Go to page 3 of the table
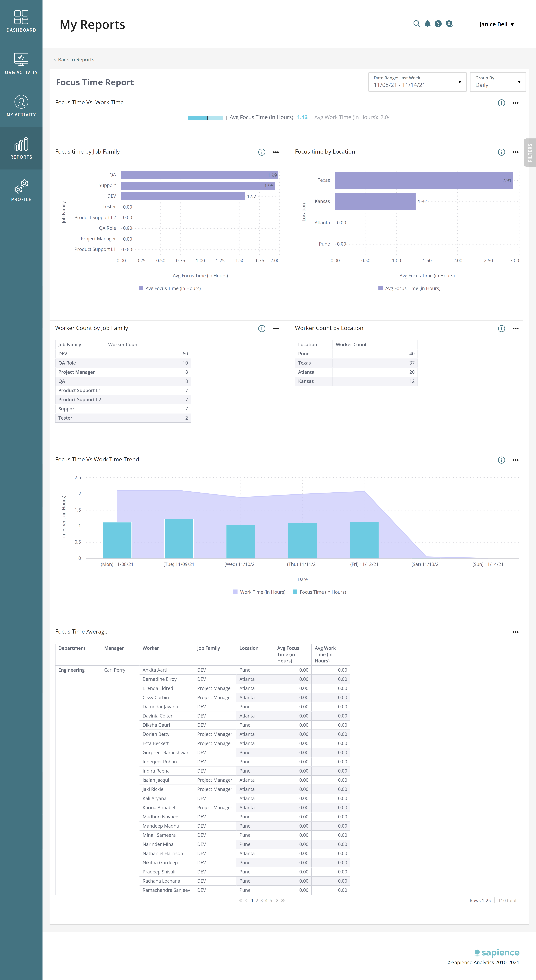 [262, 901]
